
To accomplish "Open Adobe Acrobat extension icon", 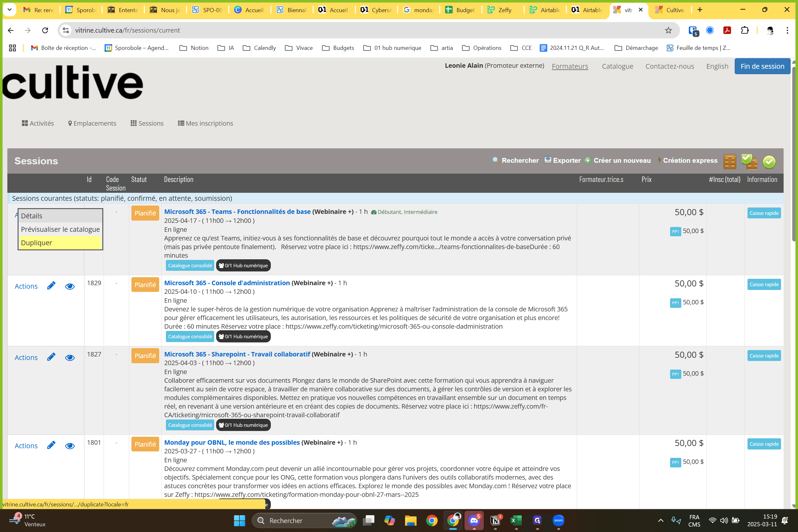I will pos(727,30).
